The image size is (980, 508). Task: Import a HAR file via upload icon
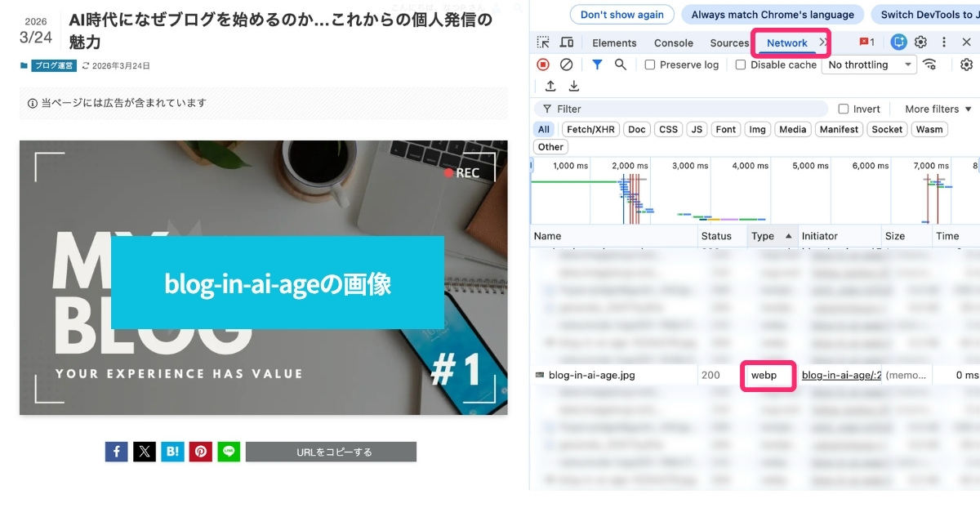click(550, 85)
